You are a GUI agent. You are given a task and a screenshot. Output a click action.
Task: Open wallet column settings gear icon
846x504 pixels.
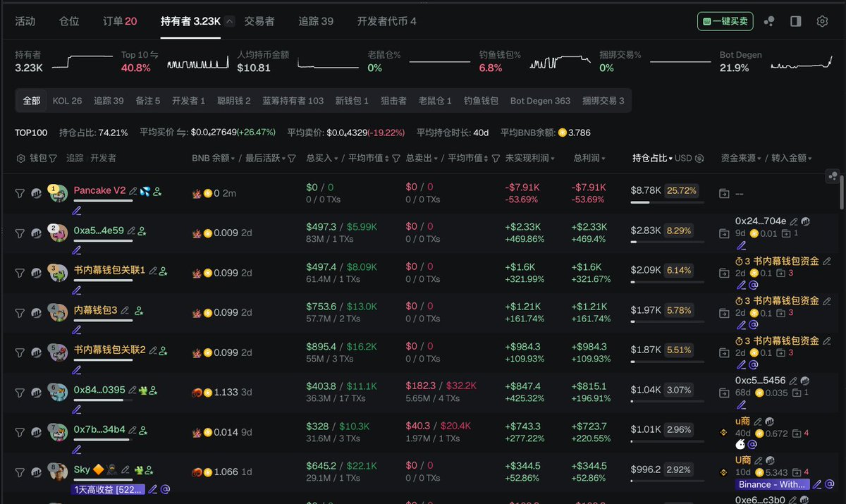click(x=20, y=159)
